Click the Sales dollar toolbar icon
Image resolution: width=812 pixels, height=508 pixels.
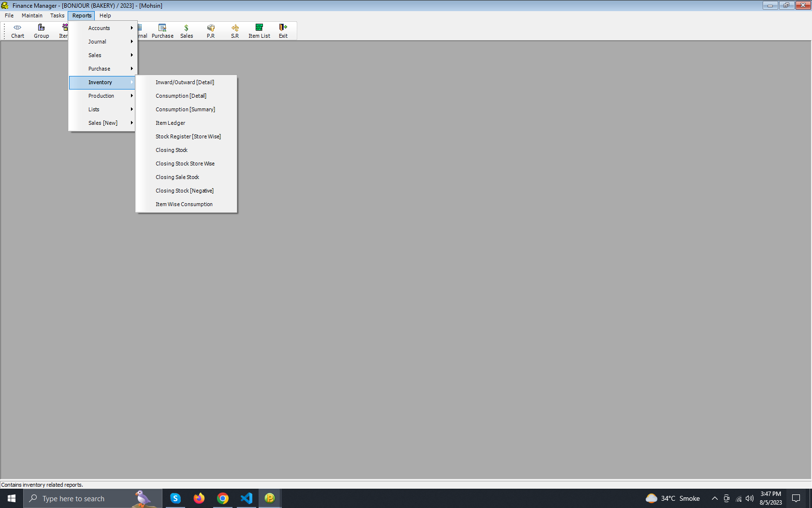[x=187, y=31]
